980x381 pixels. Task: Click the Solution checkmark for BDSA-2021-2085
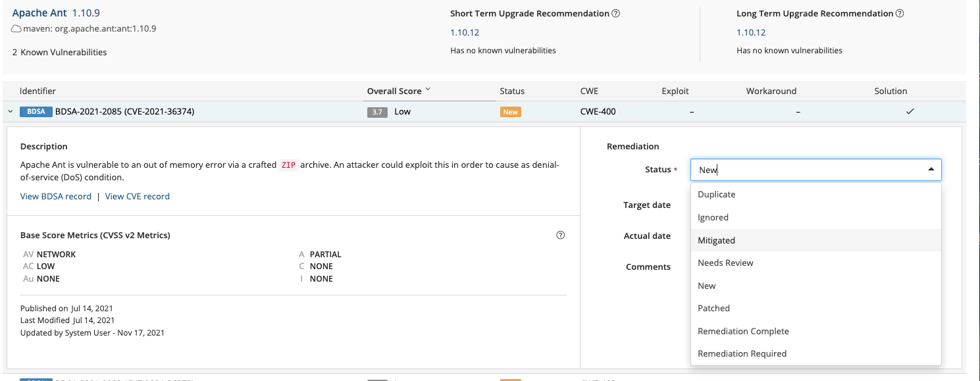(910, 112)
